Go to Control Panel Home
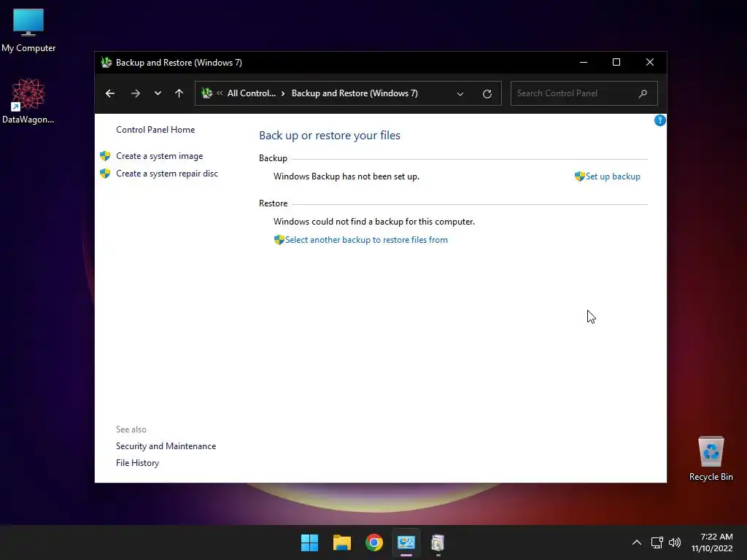Viewport: 747px width, 560px height. point(155,130)
